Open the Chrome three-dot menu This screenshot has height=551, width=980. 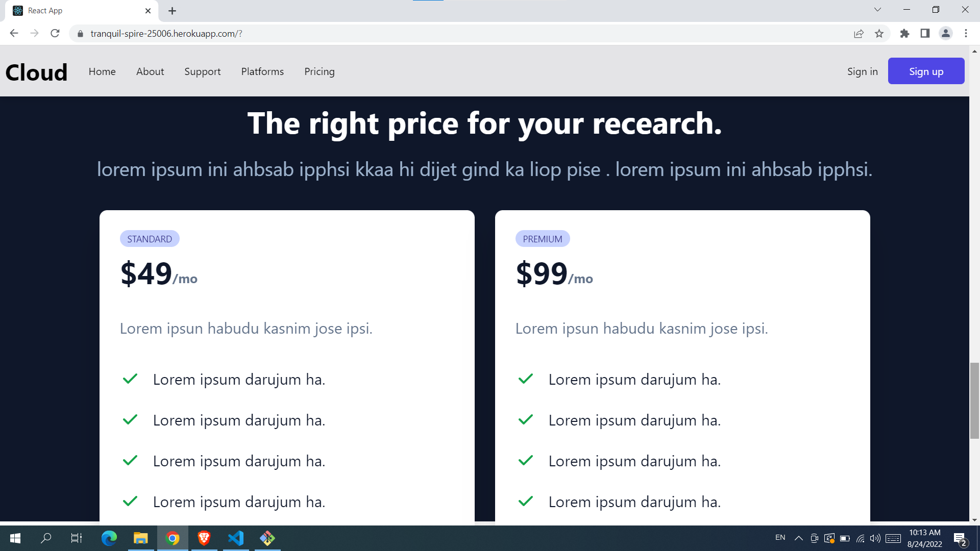pyautogui.click(x=966, y=34)
